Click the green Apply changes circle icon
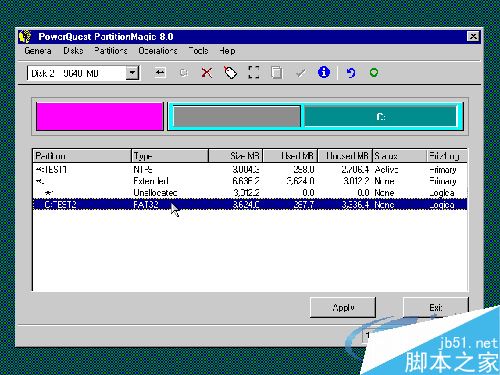500x375 pixels. click(x=374, y=72)
